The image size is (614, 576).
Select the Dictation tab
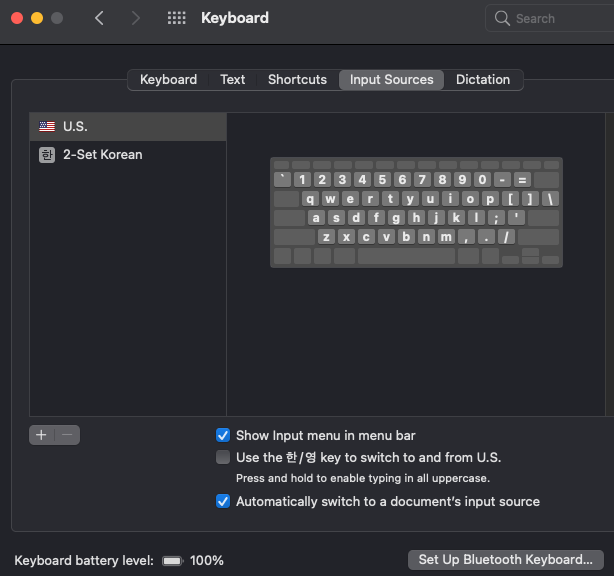pyautogui.click(x=483, y=80)
